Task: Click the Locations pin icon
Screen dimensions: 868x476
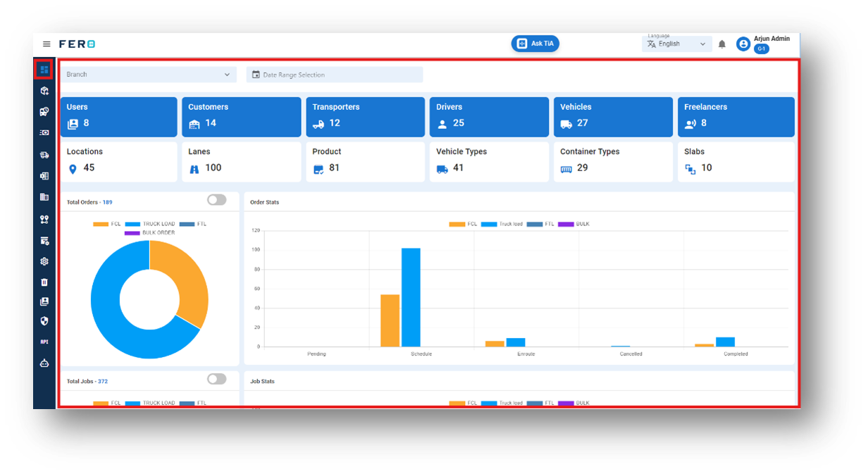Action: (72, 169)
